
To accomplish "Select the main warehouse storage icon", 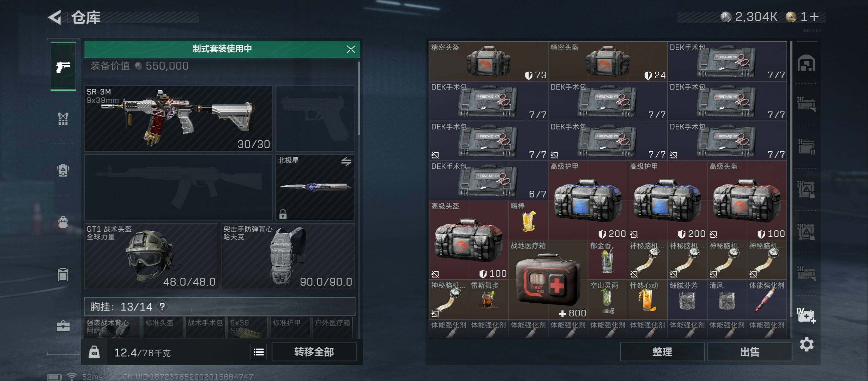I will (807, 63).
